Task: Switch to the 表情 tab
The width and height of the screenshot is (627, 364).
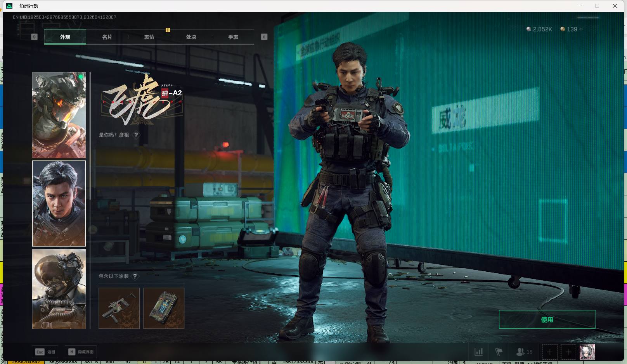Action: (149, 37)
